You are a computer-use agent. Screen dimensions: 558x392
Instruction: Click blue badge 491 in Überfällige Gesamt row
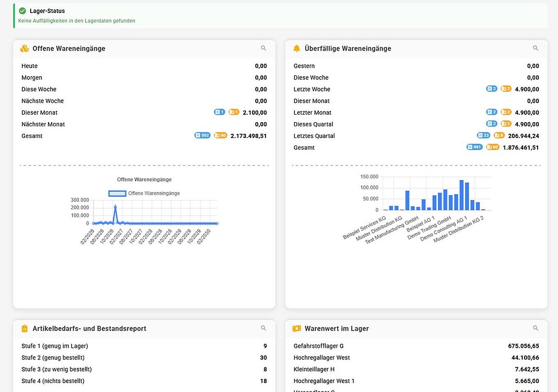tap(474, 147)
